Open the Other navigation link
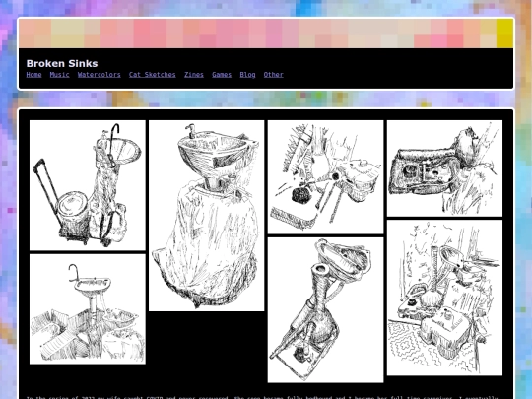 (274, 75)
